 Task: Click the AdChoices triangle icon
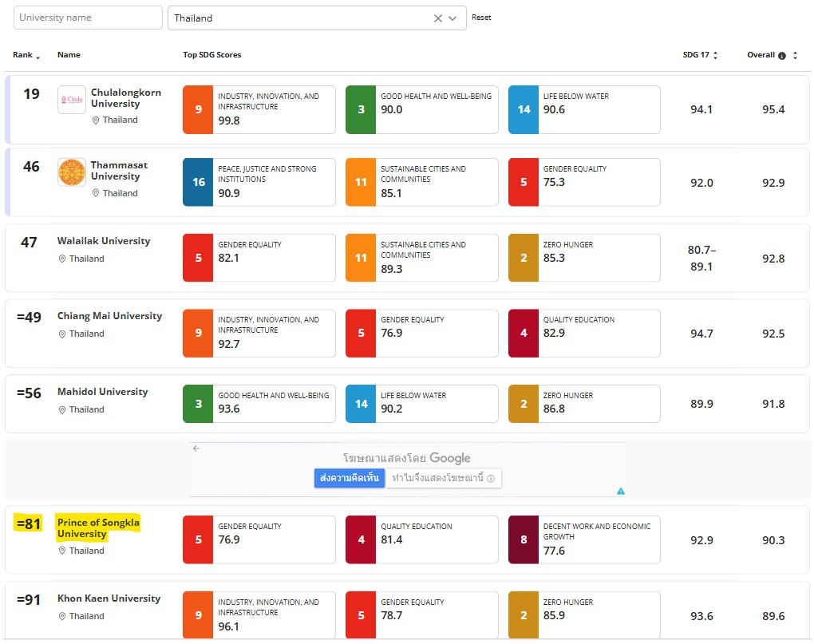pyautogui.click(x=620, y=491)
